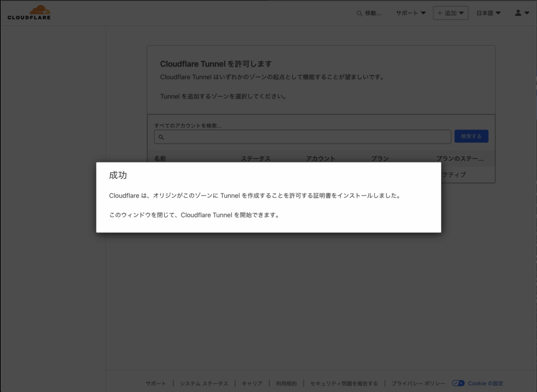Open the 追加 dropdown menu

tap(450, 13)
